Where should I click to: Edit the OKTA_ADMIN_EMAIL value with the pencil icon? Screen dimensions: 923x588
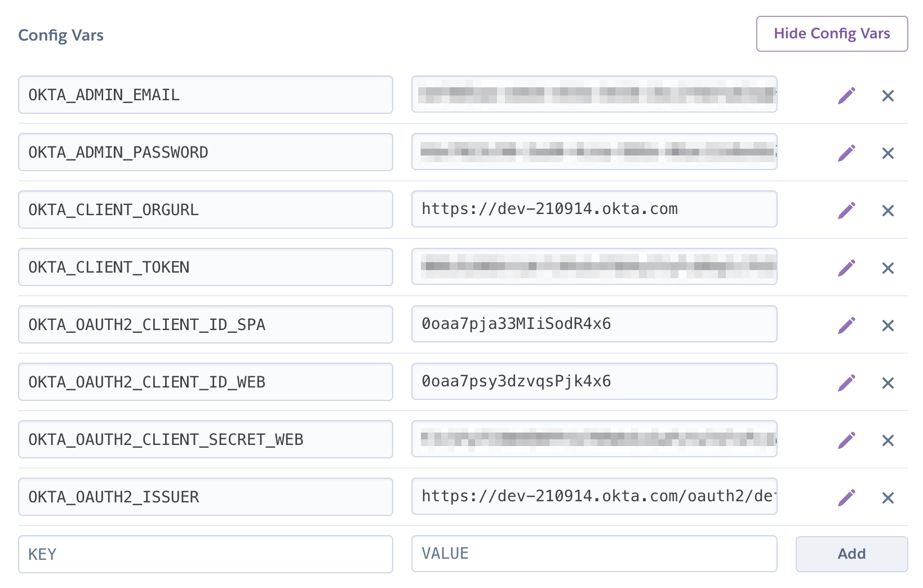coord(847,96)
